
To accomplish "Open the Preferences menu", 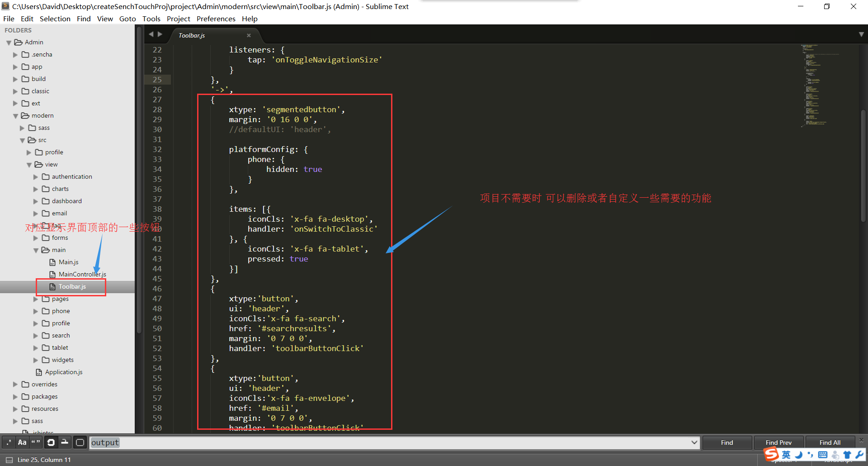I will click(216, 19).
